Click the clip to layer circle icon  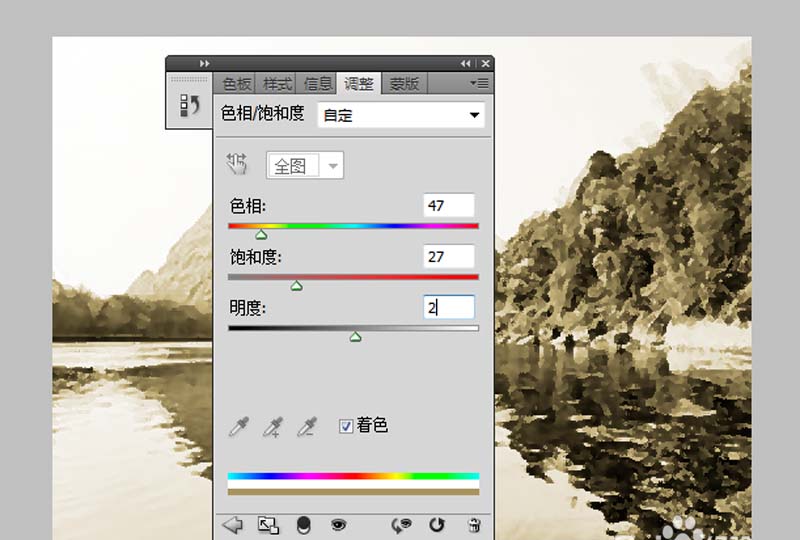pyautogui.click(x=304, y=525)
